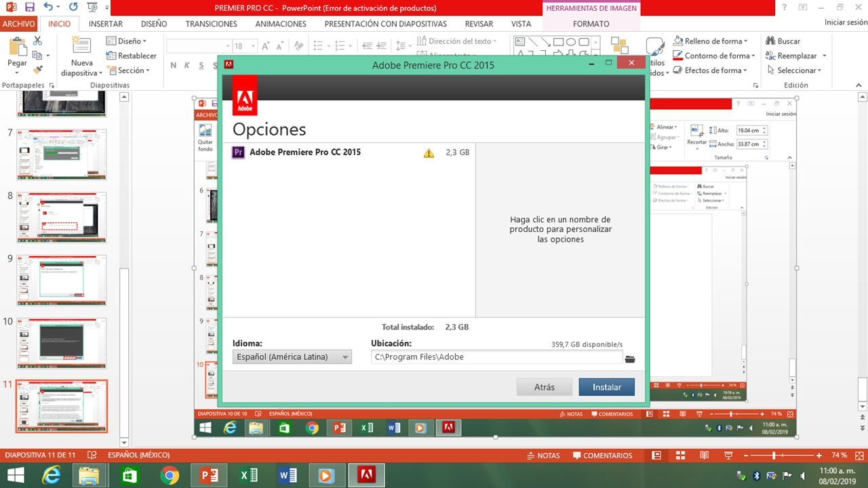Click the zoom slider handle in status bar

click(x=773, y=455)
